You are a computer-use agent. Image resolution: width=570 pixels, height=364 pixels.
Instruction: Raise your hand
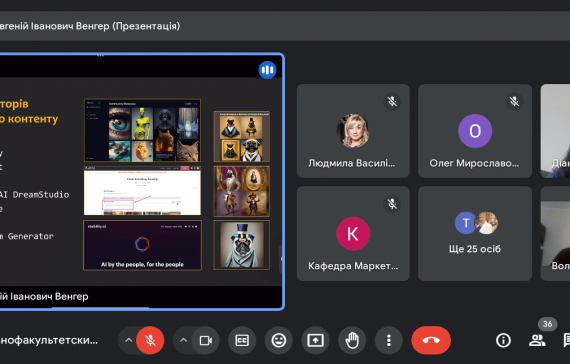coord(352,340)
